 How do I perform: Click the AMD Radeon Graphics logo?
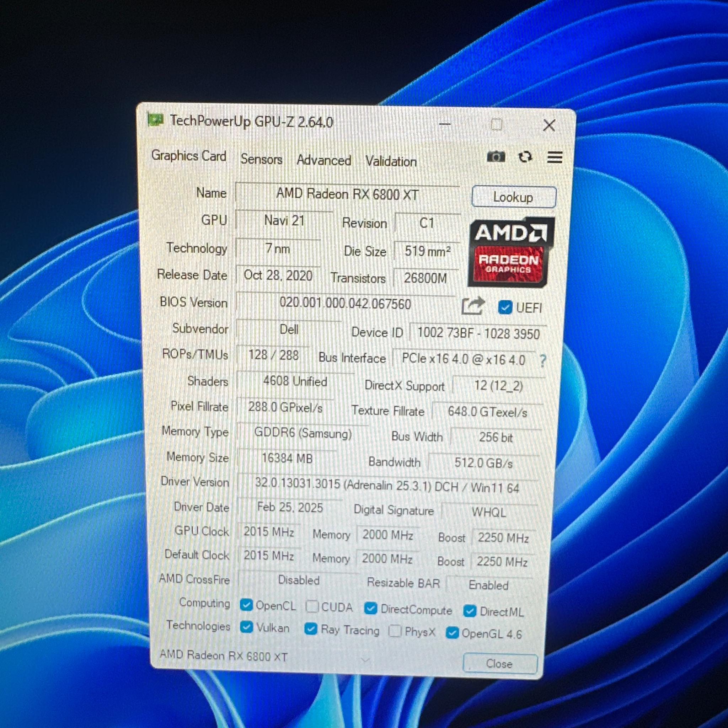(x=511, y=252)
